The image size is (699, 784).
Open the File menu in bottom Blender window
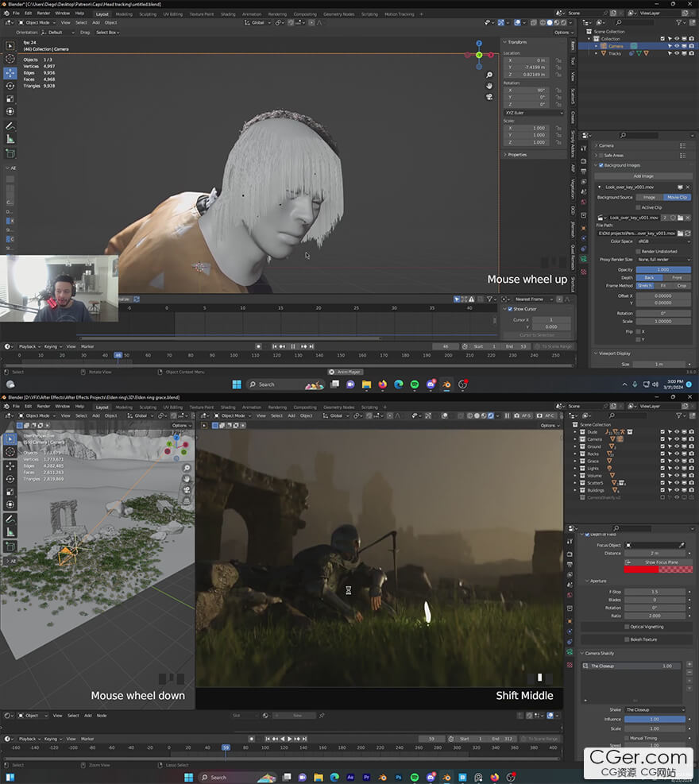pos(16,407)
